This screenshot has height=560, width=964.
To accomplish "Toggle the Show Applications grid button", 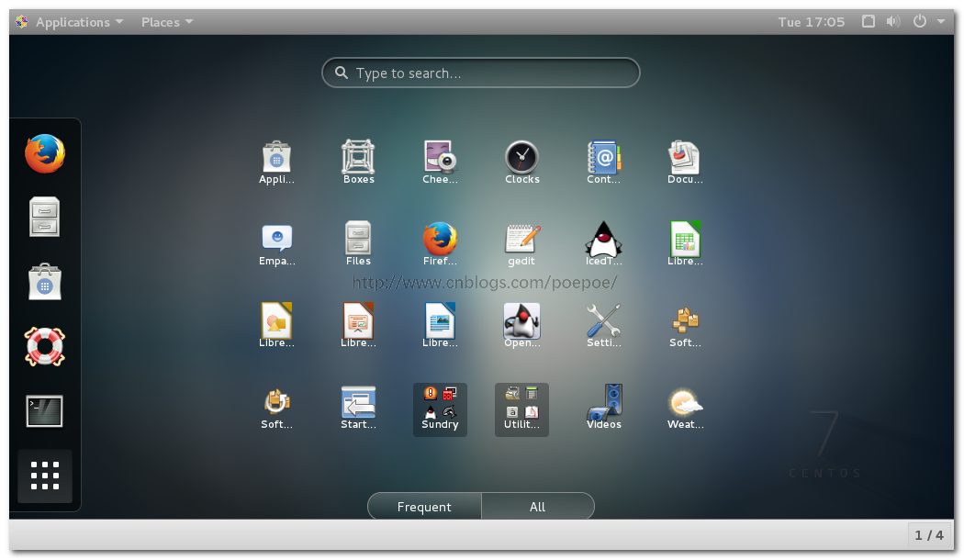I will tap(44, 476).
